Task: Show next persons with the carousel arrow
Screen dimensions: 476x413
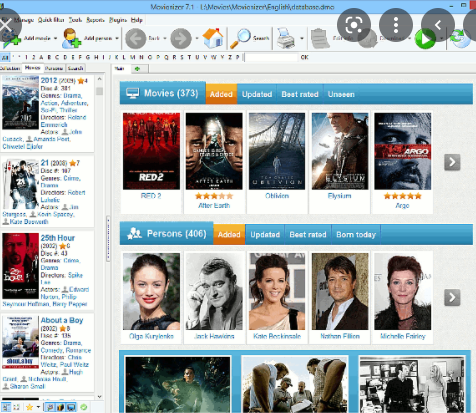Action: point(452,297)
